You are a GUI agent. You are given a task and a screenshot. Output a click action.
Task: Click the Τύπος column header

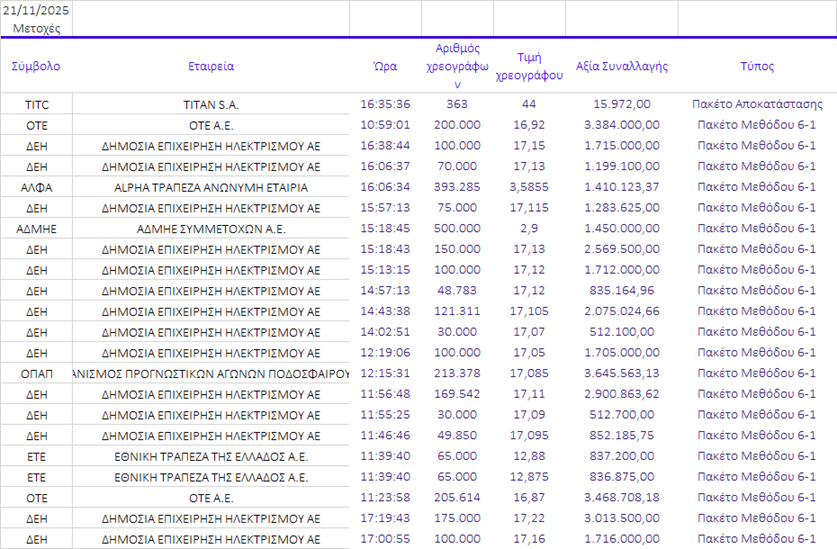coord(757,67)
